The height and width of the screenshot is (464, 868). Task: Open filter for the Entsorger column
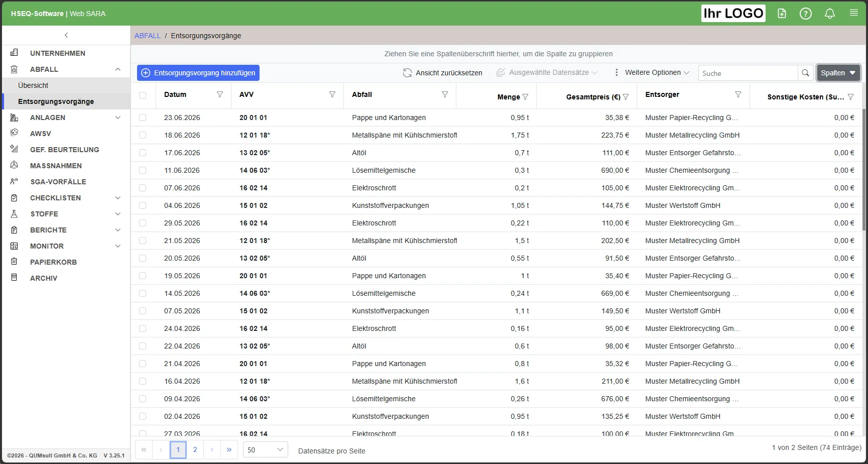[x=738, y=94]
